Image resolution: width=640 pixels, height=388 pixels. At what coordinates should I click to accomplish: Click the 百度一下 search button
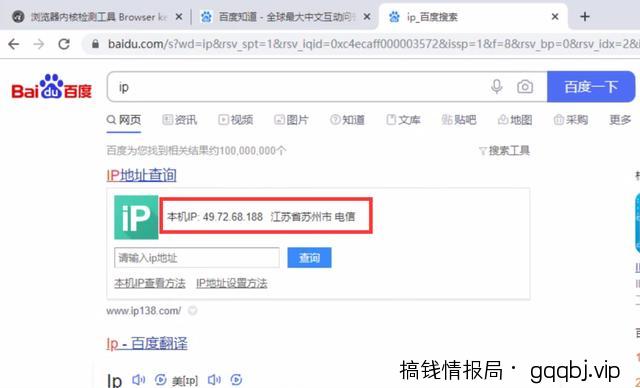tap(591, 86)
